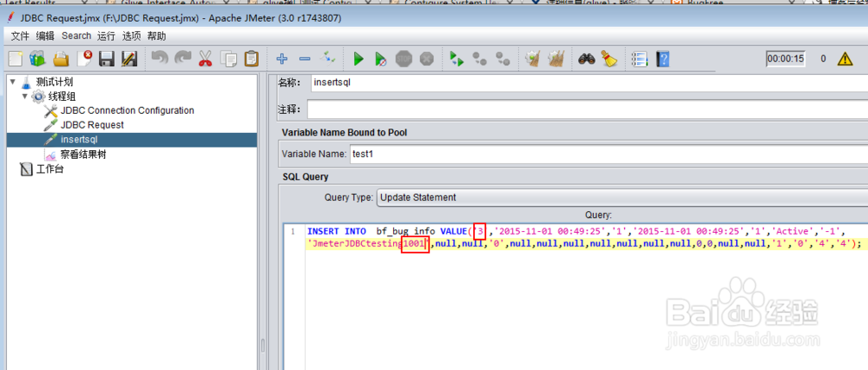868x370 pixels.
Task: Click the line number 1 gutter
Action: 293,231
